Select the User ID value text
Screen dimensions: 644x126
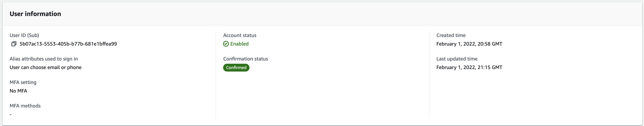[x=68, y=44]
